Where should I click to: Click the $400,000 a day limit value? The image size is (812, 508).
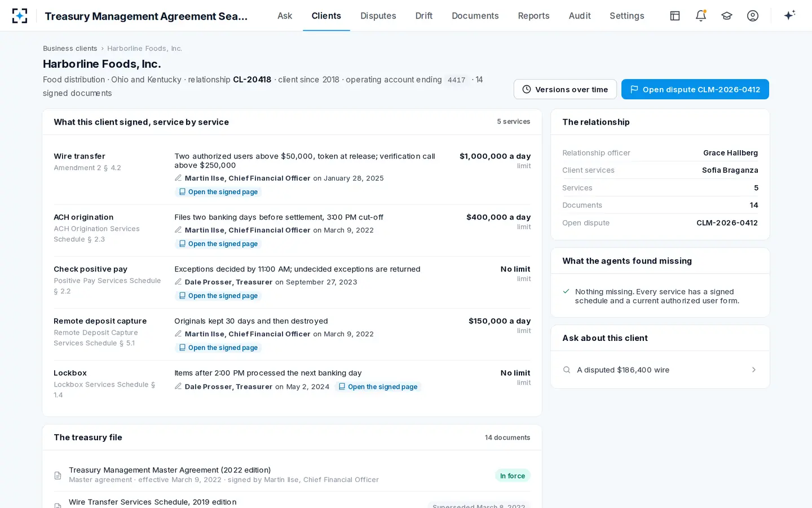tap(498, 217)
